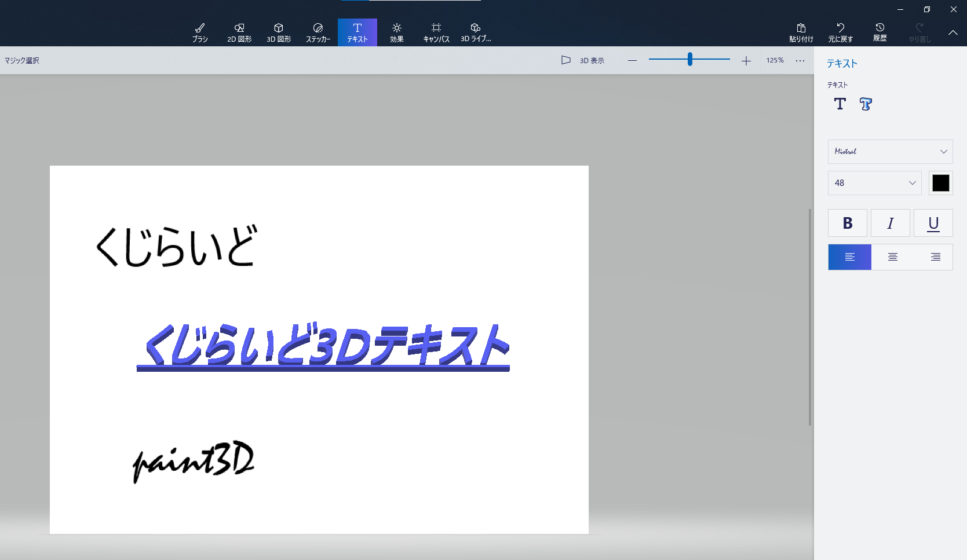Viewport: 967px width, 560px height.
Task: Toggle bold B formatting
Action: pos(848,223)
